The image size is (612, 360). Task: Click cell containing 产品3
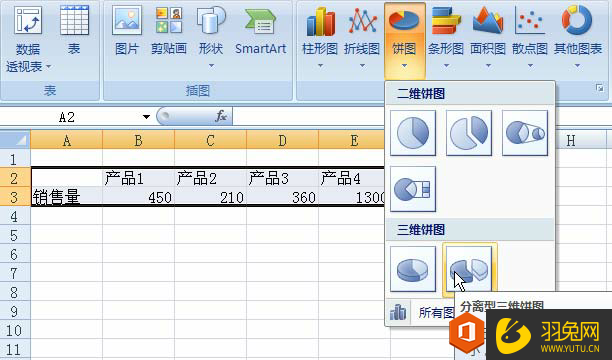click(x=282, y=178)
